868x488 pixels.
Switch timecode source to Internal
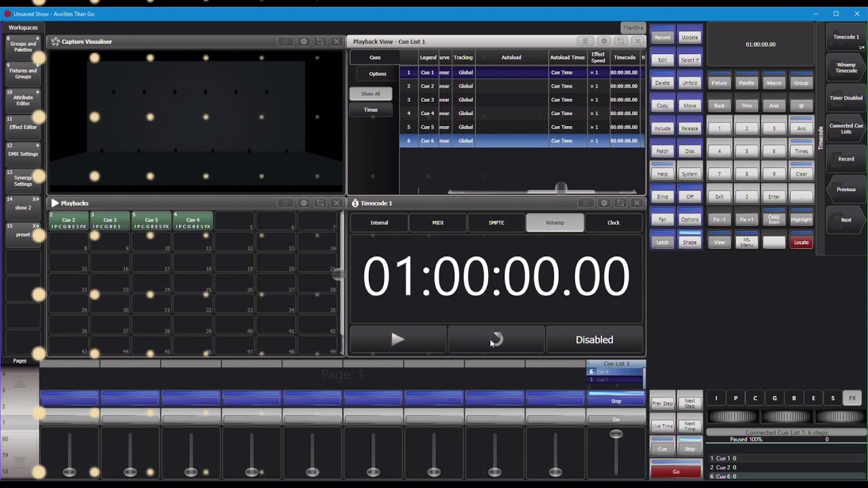(x=379, y=222)
